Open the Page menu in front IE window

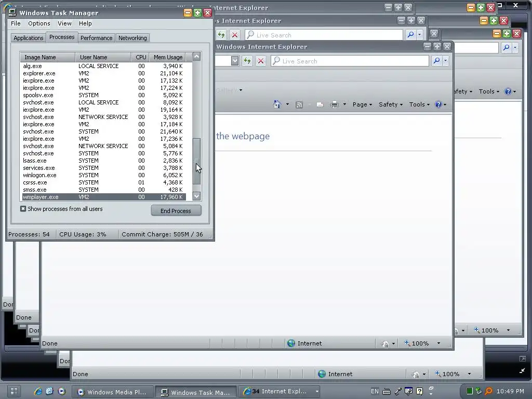[362, 104]
